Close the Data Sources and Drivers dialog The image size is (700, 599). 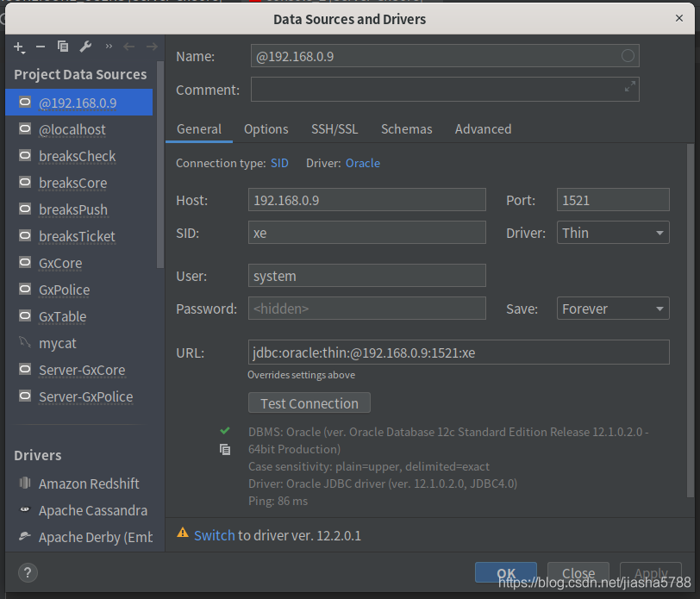coord(679,18)
